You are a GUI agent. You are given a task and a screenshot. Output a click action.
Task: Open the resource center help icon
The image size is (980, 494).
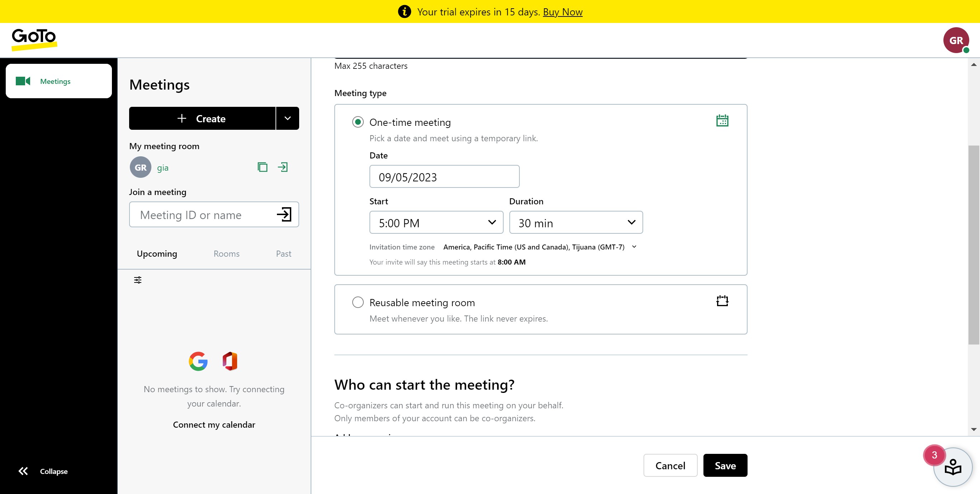(x=952, y=467)
